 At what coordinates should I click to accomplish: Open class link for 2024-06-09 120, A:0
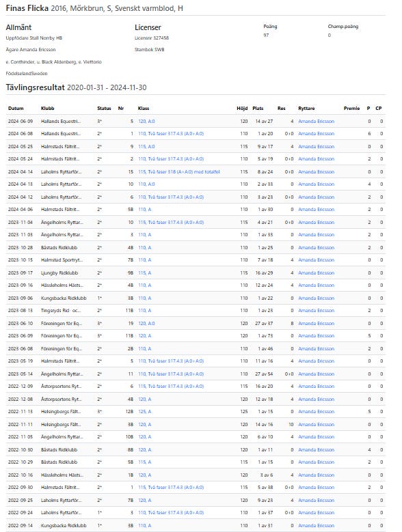coord(146,121)
